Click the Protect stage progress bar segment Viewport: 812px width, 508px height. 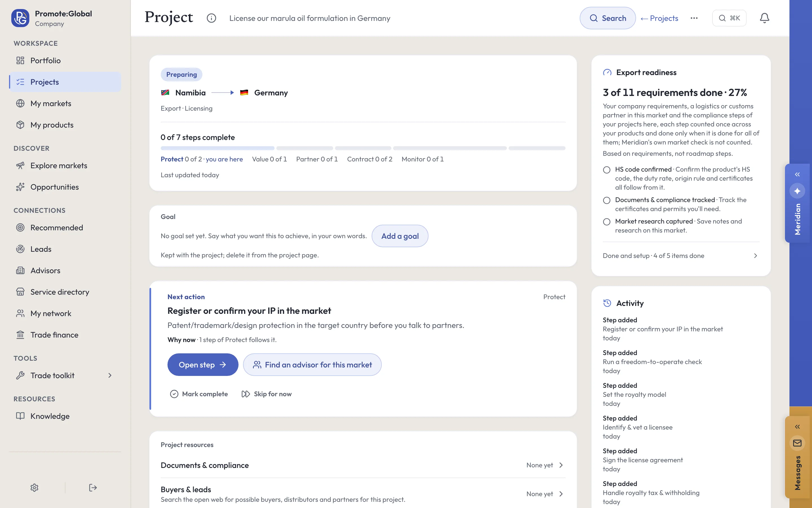pos(217,148)
